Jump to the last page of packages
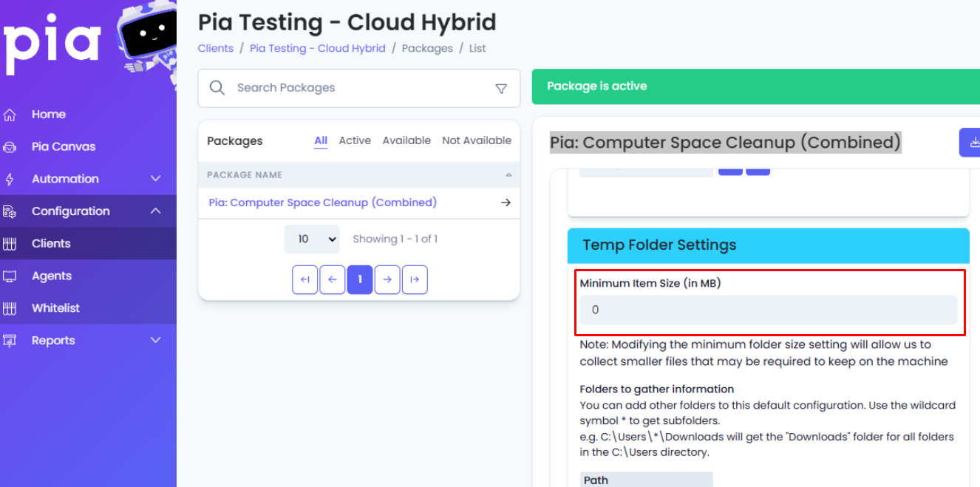This screenshot has width=980, height=487. click(x=415, y=279)
